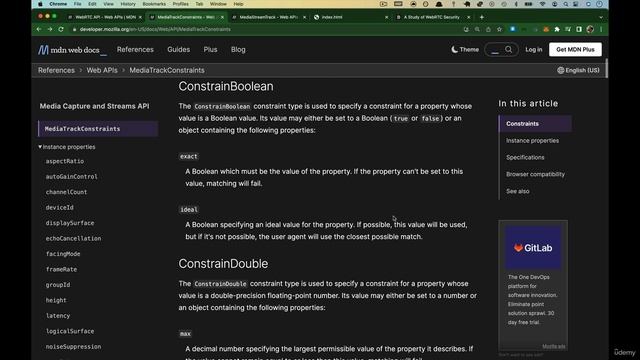Open aspectRatio in the sidebar
This screenshot has width=640, height=360.
[x=64, y=161]
